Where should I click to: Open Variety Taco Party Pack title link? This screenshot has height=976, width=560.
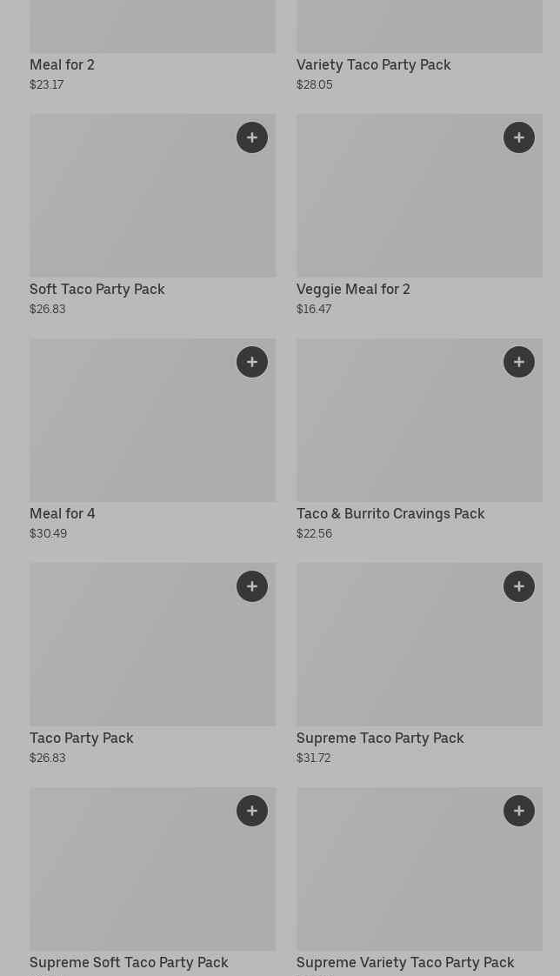click(x=373, y=65)
